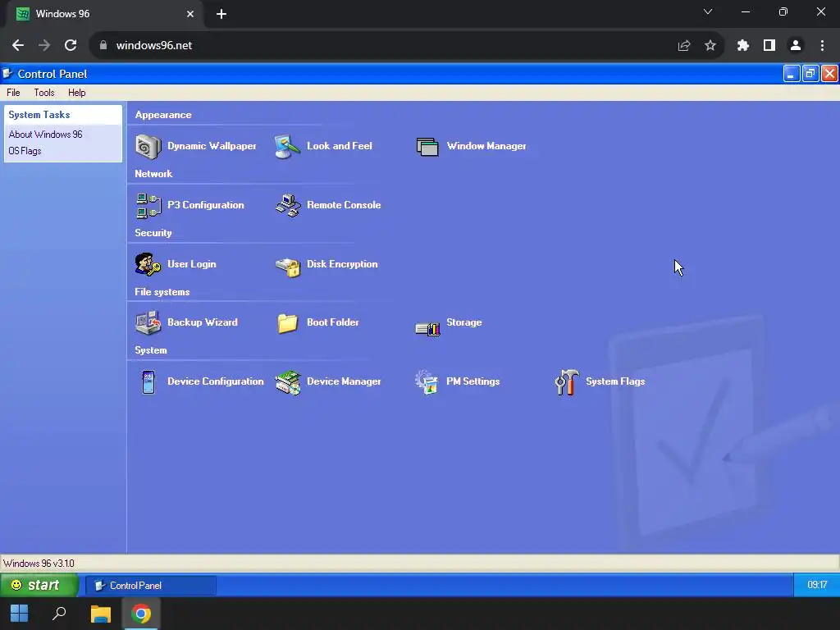Click the Network section heading

tap(153, 174)
